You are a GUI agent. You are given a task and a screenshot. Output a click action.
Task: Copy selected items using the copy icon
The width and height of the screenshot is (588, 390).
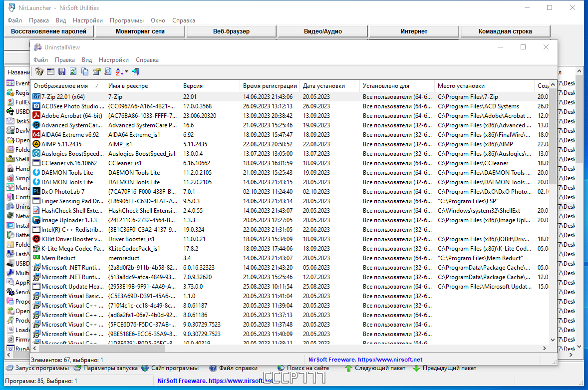(x=85, y=71)
